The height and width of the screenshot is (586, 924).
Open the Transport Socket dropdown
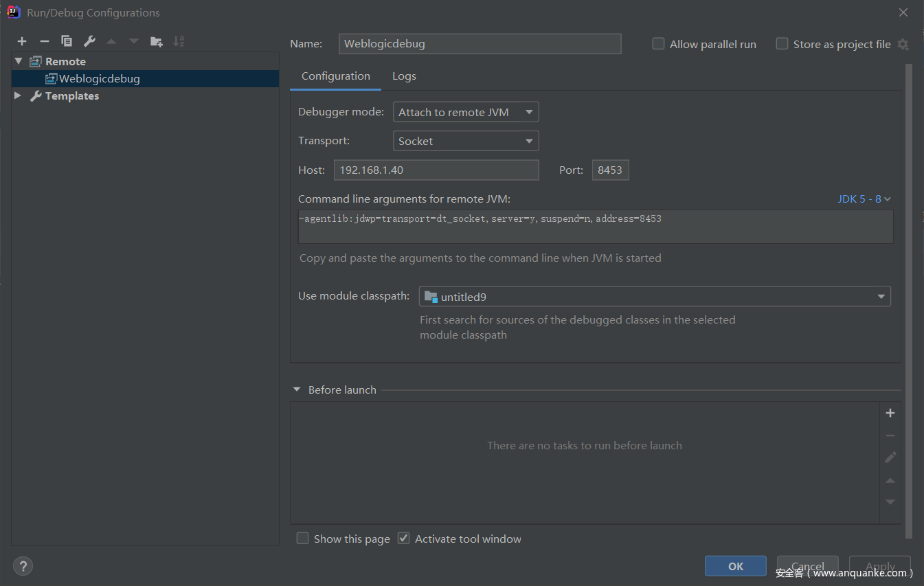[x=466, y=141]
